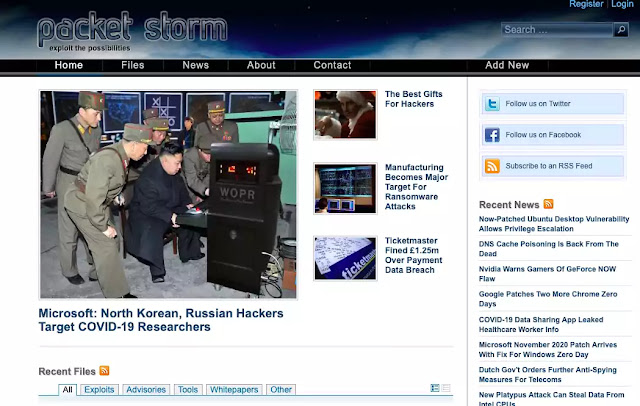Viewport: 640px width, 406px height.
Task: Open the RSS icon beside Recent Files
Action: click(104, 371)
